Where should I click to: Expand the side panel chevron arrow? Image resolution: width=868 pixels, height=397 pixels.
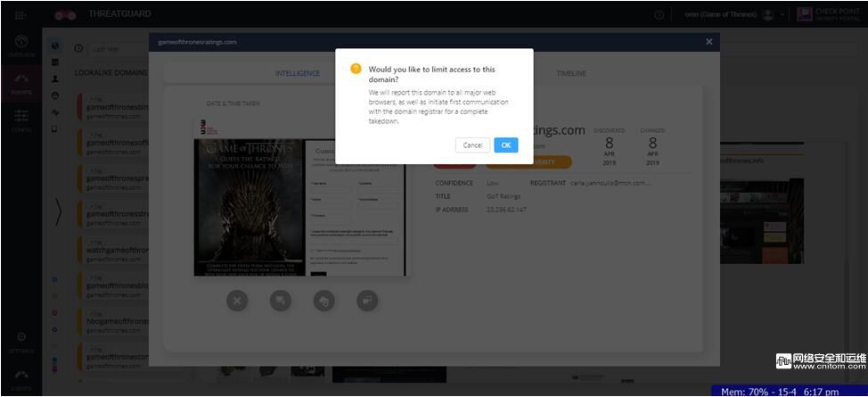point(59,212)
